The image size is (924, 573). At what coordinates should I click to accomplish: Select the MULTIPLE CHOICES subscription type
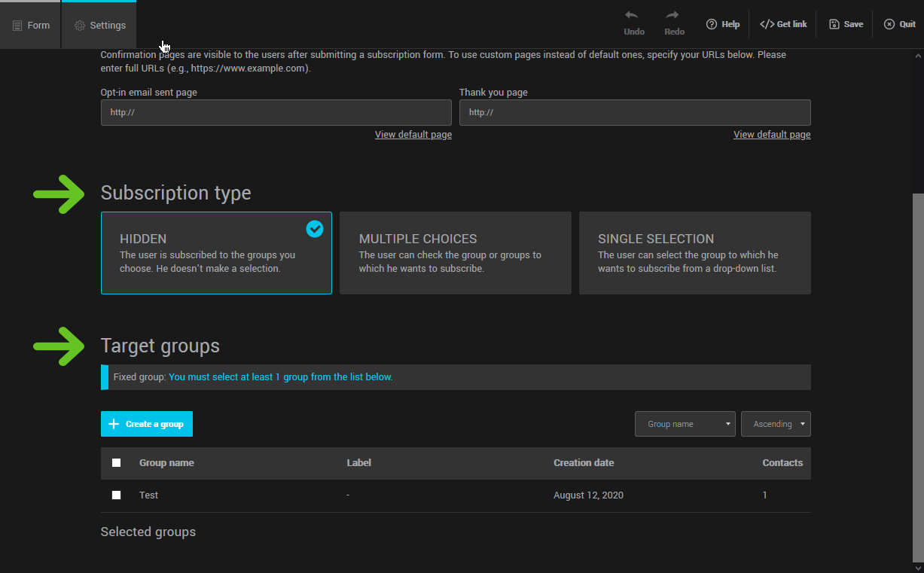[455, 253]
